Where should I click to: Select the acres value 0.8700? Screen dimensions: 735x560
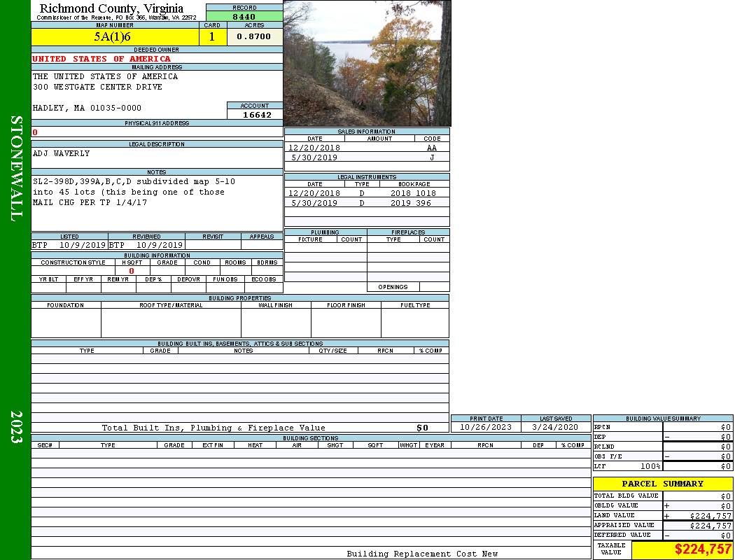click(x=254, y=37)
